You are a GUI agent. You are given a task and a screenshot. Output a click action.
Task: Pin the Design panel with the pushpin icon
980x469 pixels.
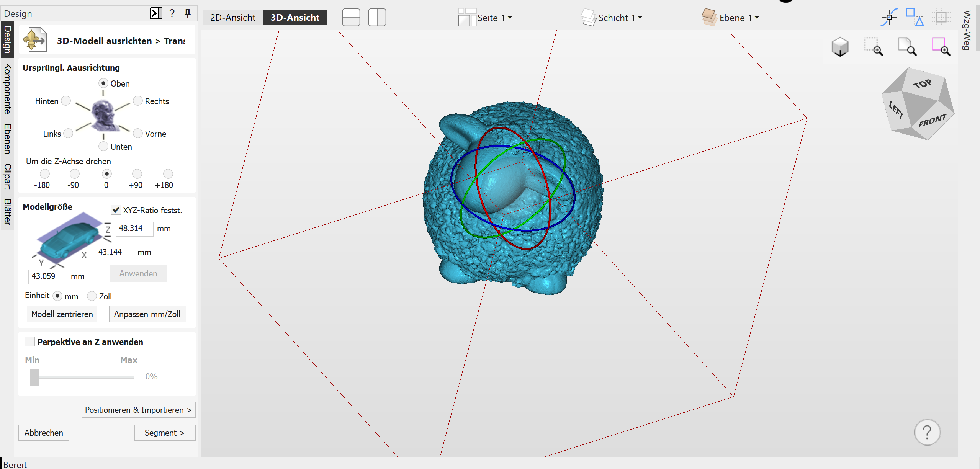pyautogui.click(x=188, y=13)
